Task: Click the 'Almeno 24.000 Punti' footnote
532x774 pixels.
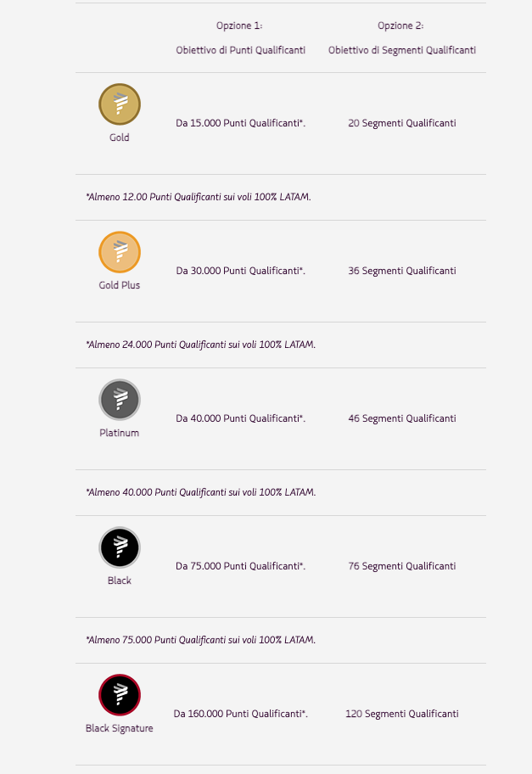Action: pyautogui.click(x=201, y=345)
